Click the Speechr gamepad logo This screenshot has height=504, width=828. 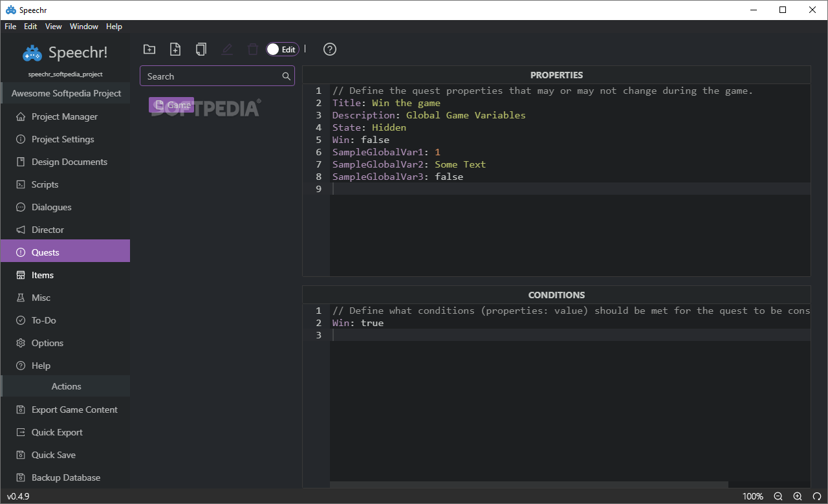tap(32, 53)
